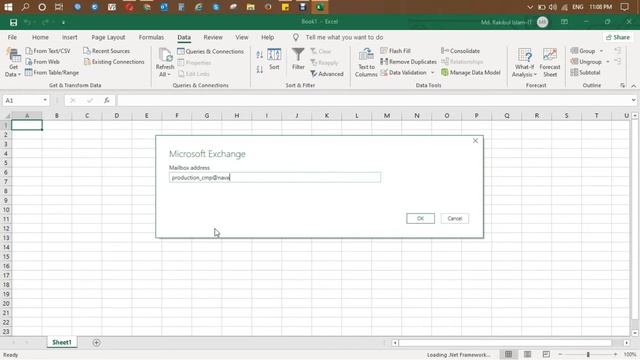The image size is (640, 360).
Task: Switch to the Formulas tab
Action: coord(151,37)
